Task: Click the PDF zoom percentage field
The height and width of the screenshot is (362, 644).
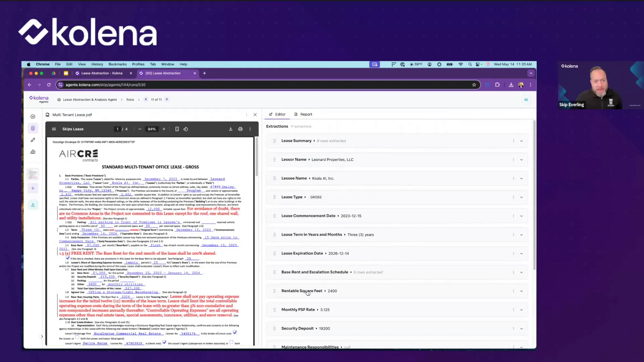Action: (x=152, y=129)
